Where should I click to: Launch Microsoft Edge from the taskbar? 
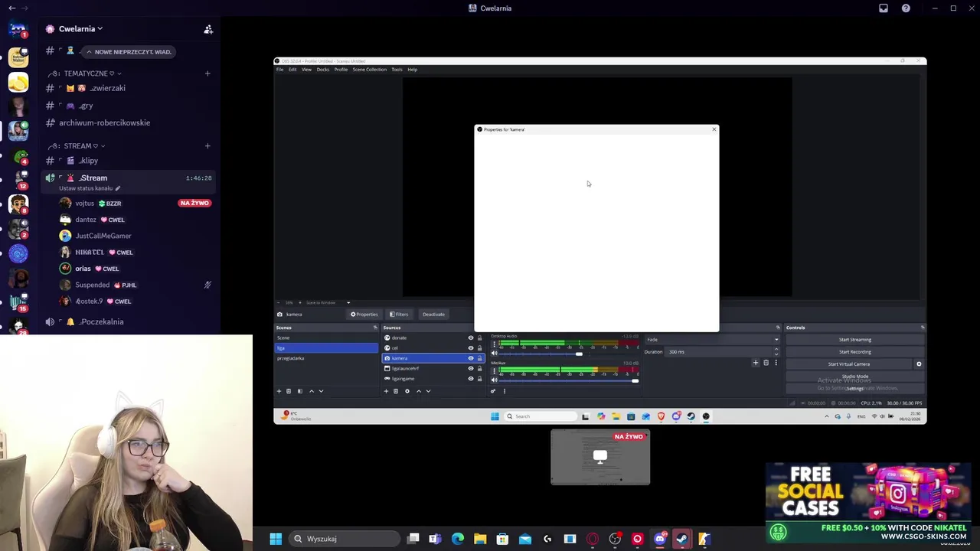(x=458, y=539)
